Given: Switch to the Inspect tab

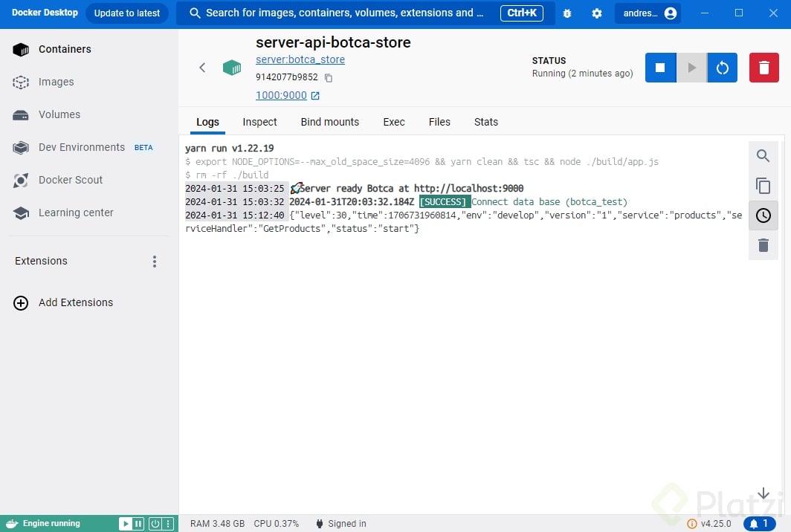Looking at the screenshot, I should coord(259,122).
